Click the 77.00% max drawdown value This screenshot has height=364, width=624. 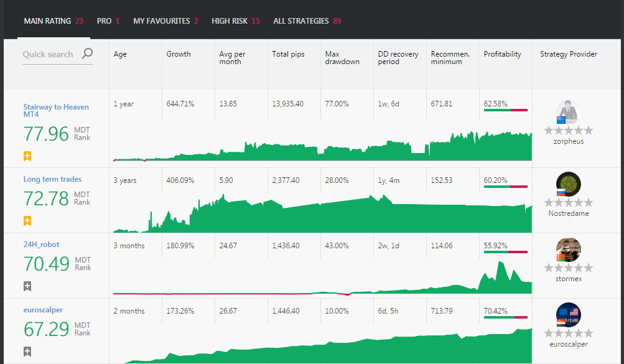(337, 104)
